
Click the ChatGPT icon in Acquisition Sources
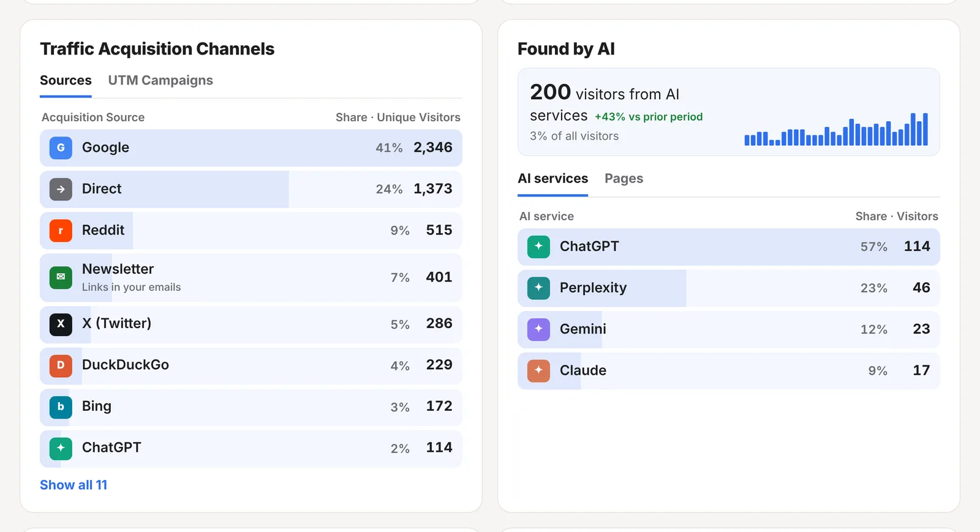pos(61,448)
